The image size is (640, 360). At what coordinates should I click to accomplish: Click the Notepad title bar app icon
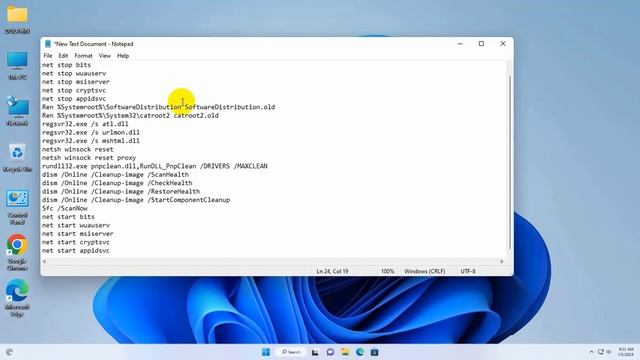point(48,44)
